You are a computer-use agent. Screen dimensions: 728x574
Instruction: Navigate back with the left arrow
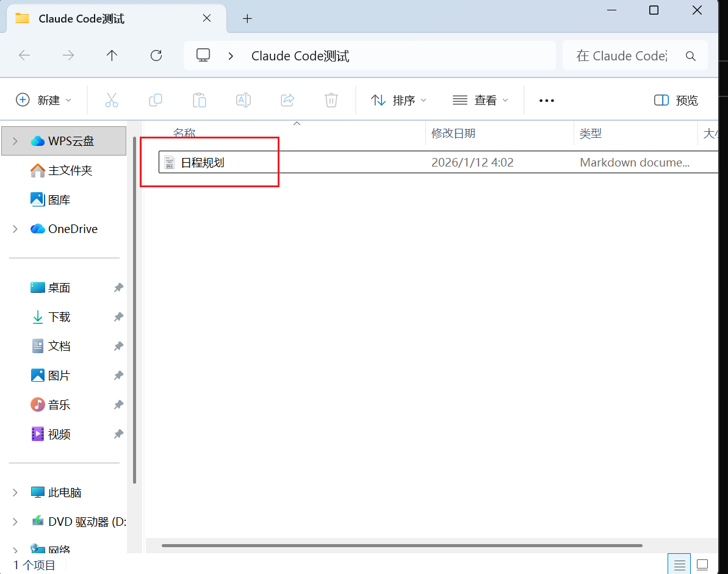coord(24,56)
